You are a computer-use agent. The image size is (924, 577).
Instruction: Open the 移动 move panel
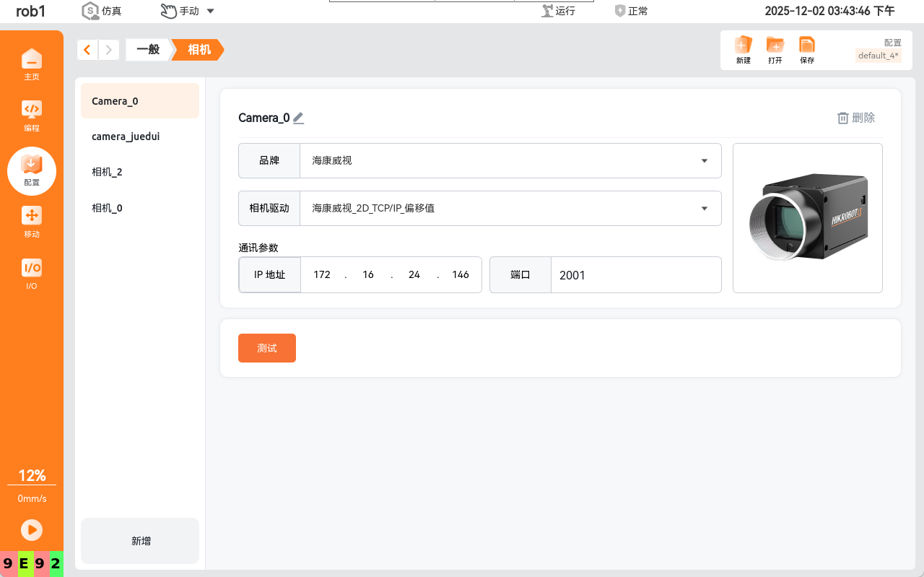pos(32,221)
